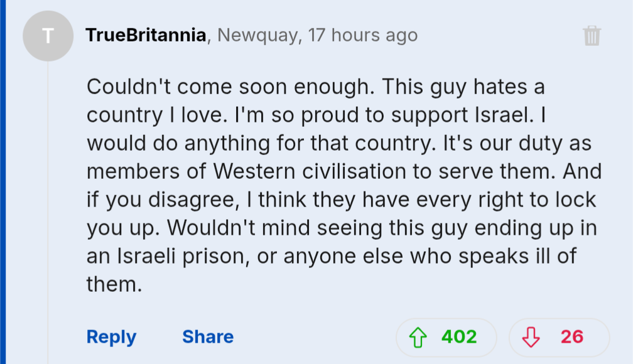The width and height of the screenshot is (633, 364).
Task: Click the phrase "if you disagree" in comment
Action: point(163,200)
